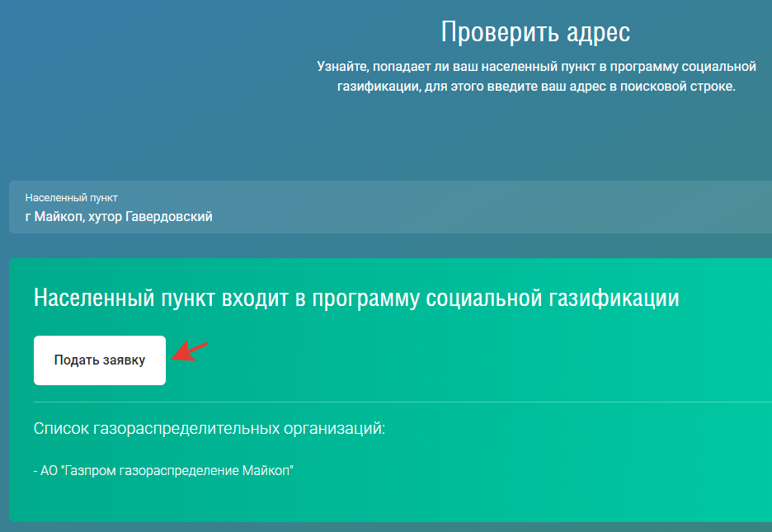Viewport: 772px width, 532px height.
Task: Select the АО "Газпром газораспределение Майкоп" list entry
Action: 164,471
